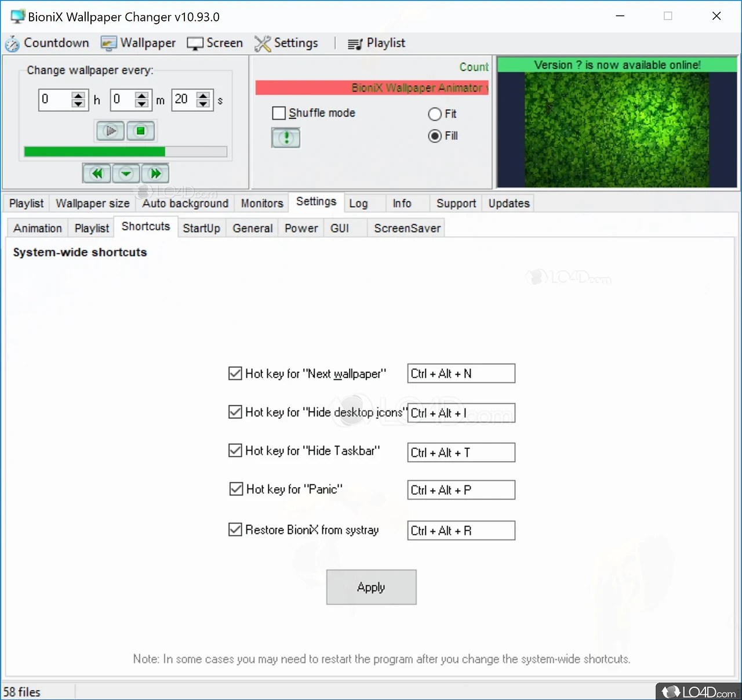742x700 pixels.
Task: Uncheck Restore BioniX from systray
Action: point(235,529)
